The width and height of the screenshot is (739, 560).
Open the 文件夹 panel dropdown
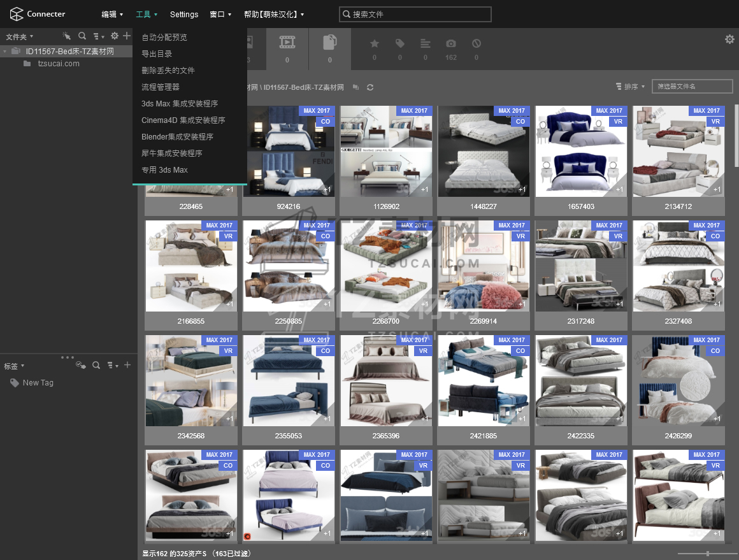(x=19, y=37)
